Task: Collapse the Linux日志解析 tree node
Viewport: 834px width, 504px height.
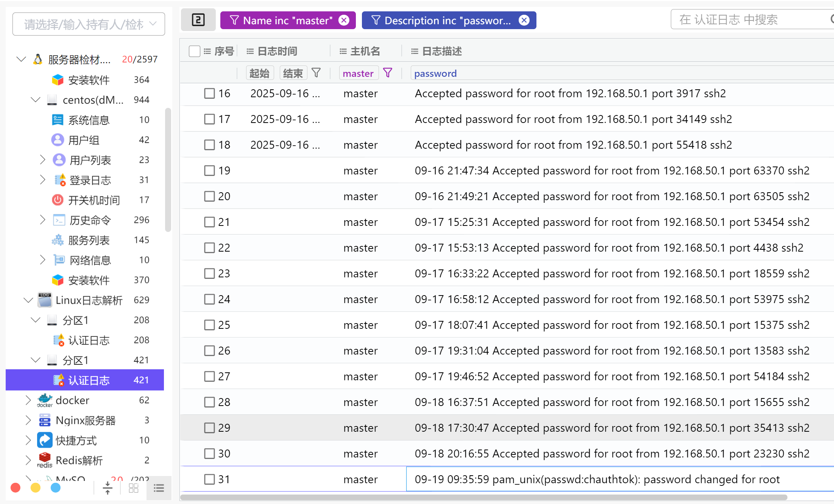Action: pos(28,300)
